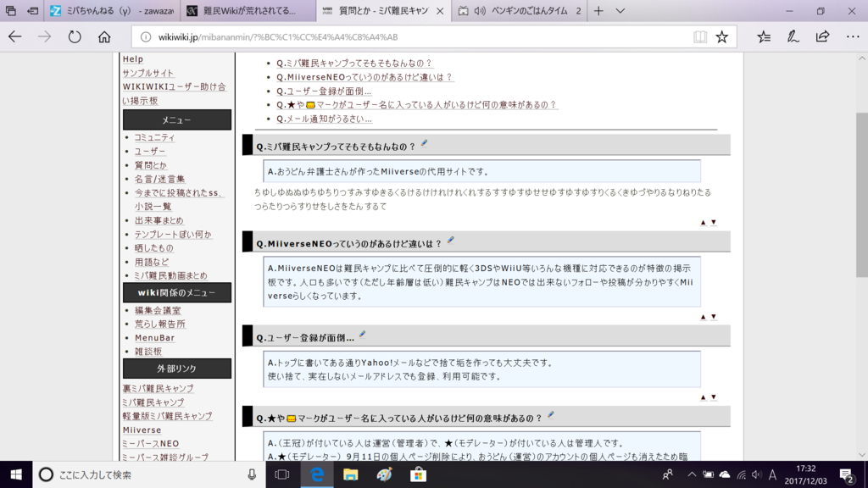Switch to the 難民Wikiが荒れされてる tab

pos(249,11)
